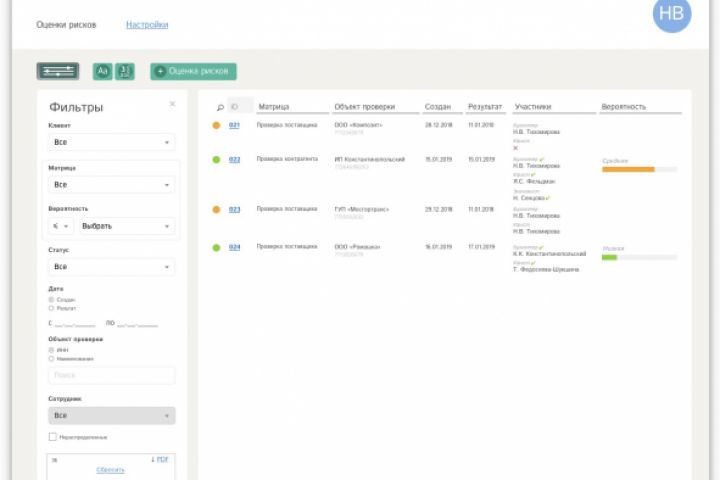Toggle the filters panel sliders button
This screenshot has height=480, width=720.
58,71
